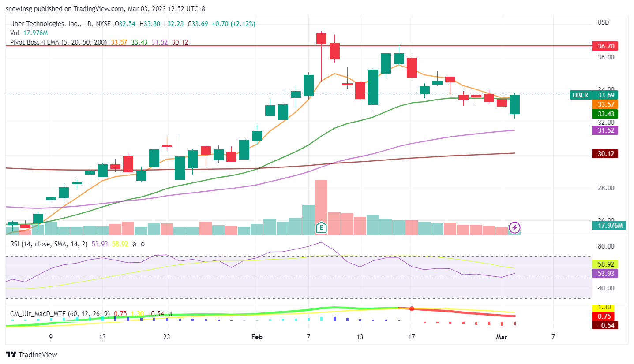Image resolution: width=634 pixels, height=364 pixels.
Task: Click the yellow 58.92 RSI axis label
Action: coord(605,264)
